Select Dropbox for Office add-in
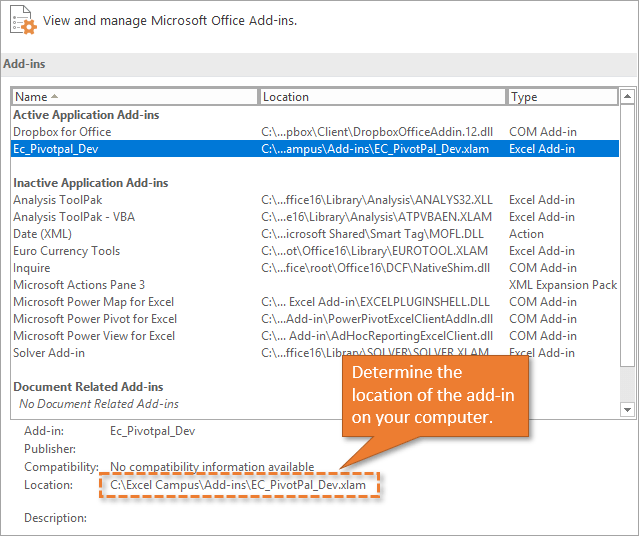 (62, 132)
